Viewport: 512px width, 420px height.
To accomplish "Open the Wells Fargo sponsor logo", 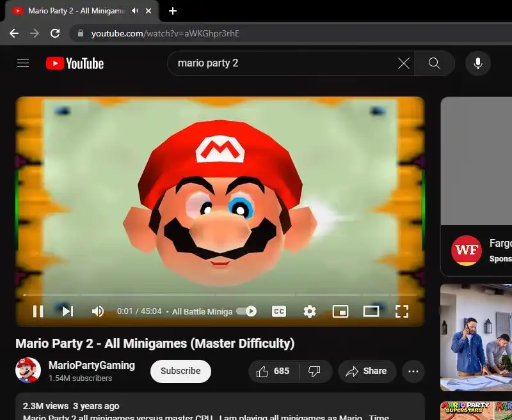I will tap(467, 251).
